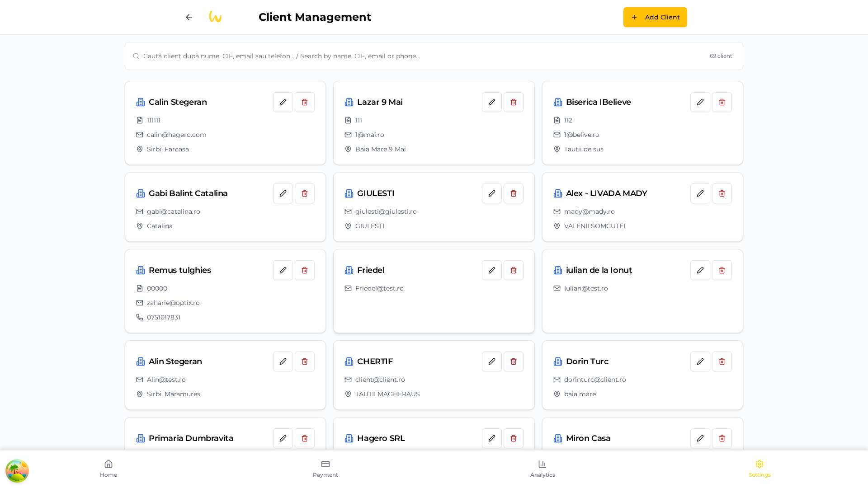Click the zaharie@optix.ro email
Image resolution: width=868 pixels, height=488 pixels.
(173, 303)
